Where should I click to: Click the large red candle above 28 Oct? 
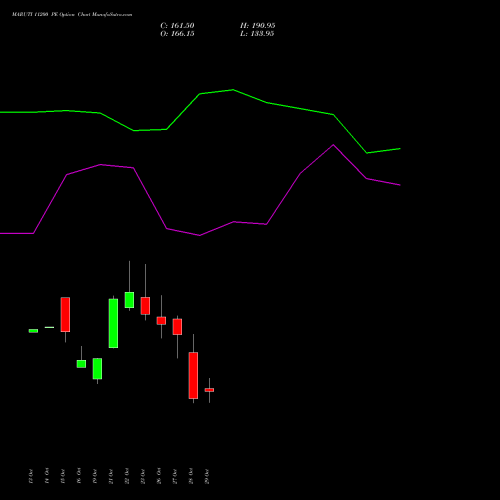click(x=193, y=375)
